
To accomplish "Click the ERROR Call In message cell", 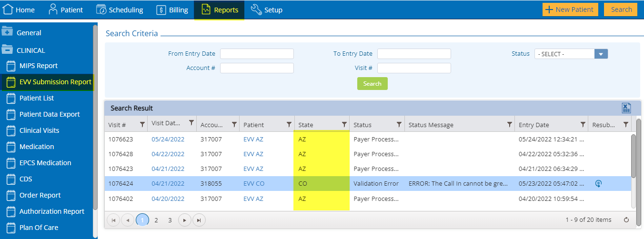I will click(x=459, y=184).
